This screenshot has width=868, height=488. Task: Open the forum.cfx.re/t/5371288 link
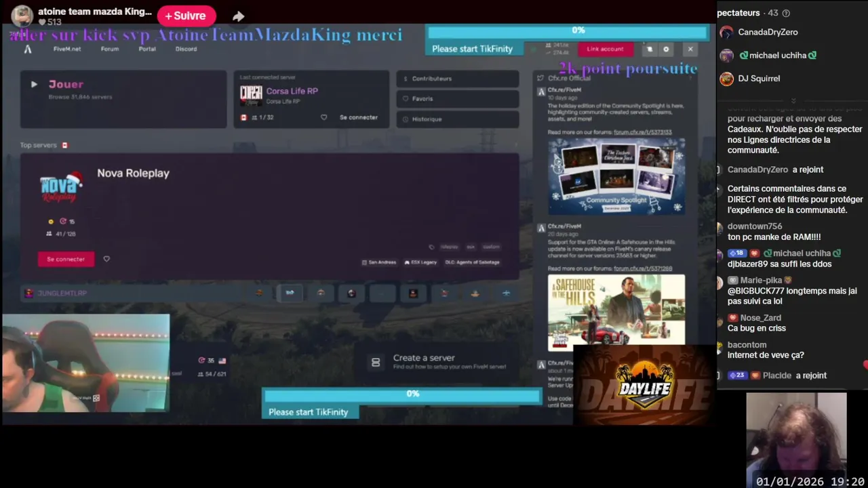click(x=643, y=269)
